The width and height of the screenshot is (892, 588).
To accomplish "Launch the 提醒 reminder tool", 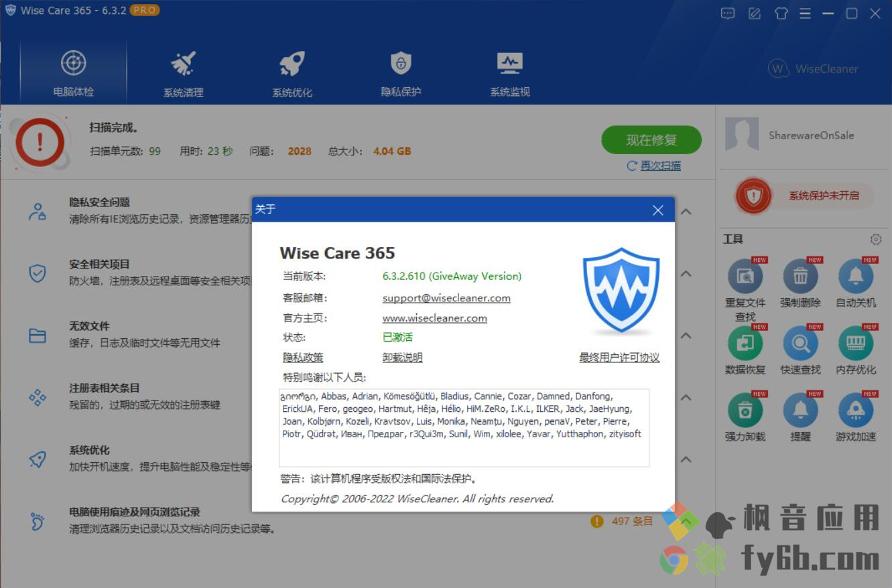I will point(800,417).
